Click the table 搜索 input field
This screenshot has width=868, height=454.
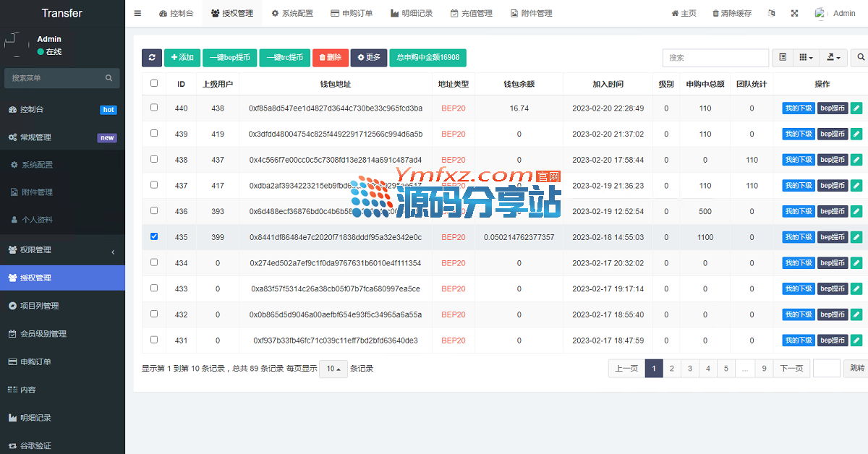(x=715, y=58)
